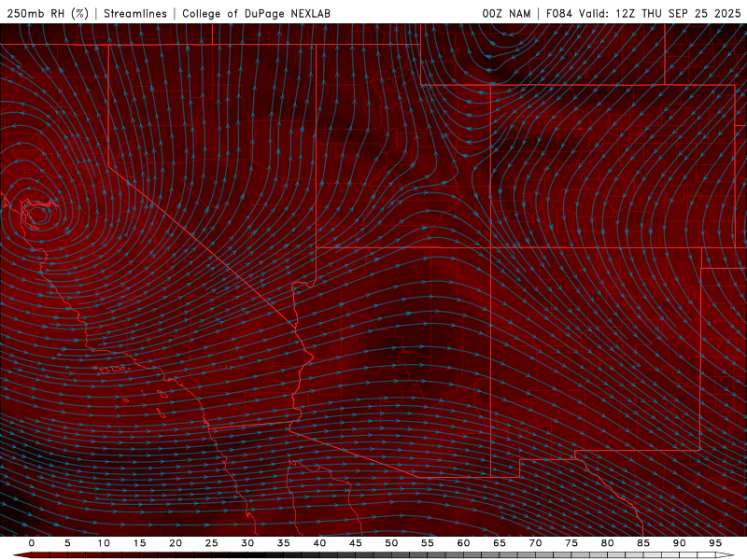
Task: Click the 15 label on the color scale
Action: 139,543
